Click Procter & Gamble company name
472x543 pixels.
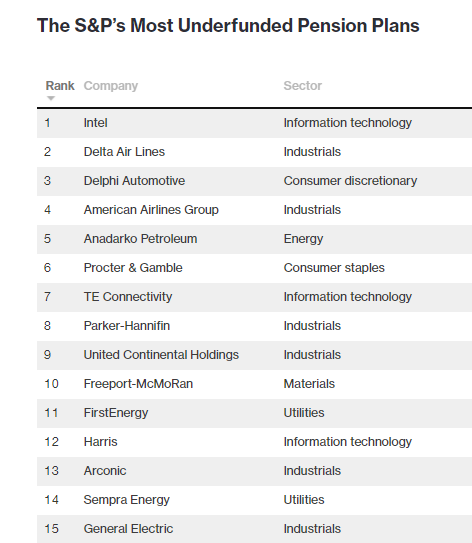pyautogui.click(x=133, y=268)
